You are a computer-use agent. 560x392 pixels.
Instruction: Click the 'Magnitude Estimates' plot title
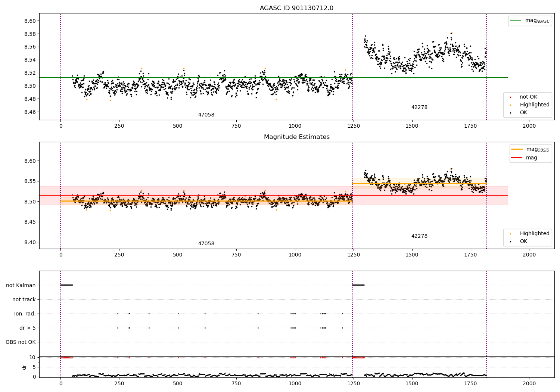click(x=296, y=137)
